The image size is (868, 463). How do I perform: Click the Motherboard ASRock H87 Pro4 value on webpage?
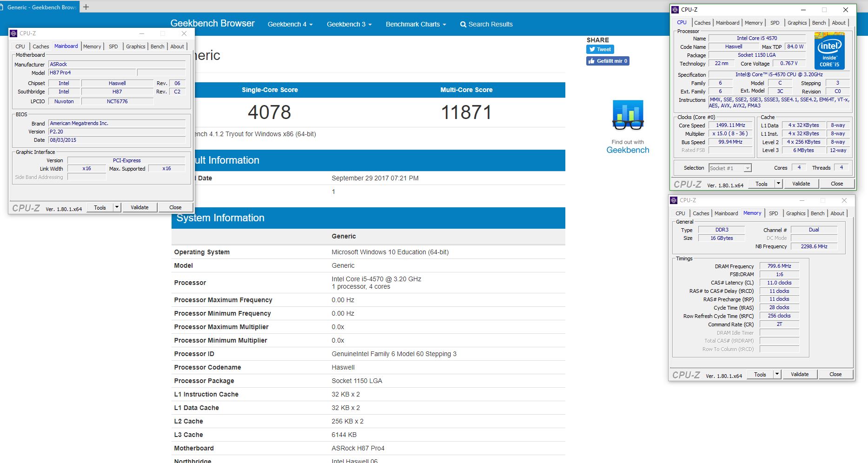click(358, 448)
